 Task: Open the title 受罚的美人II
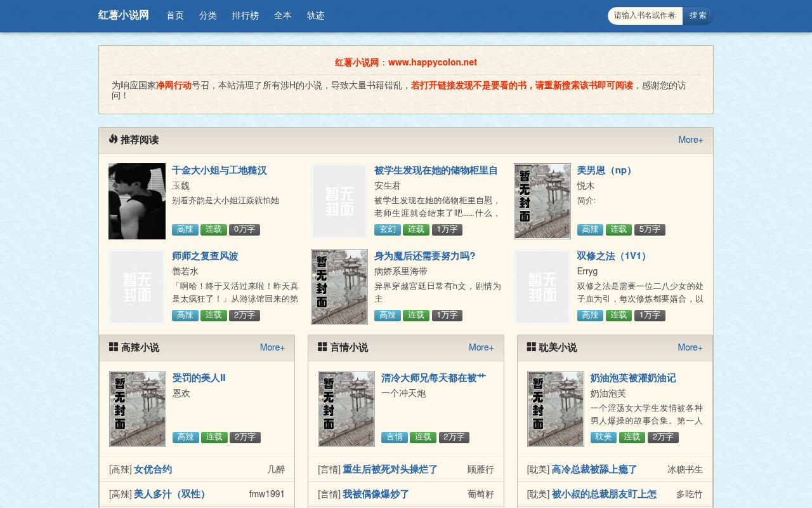199,378
